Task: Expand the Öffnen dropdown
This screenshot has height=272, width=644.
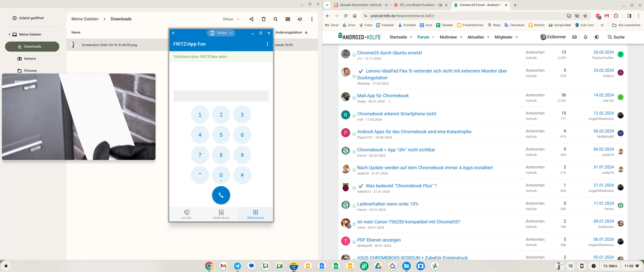Action: tap(231, 19)
